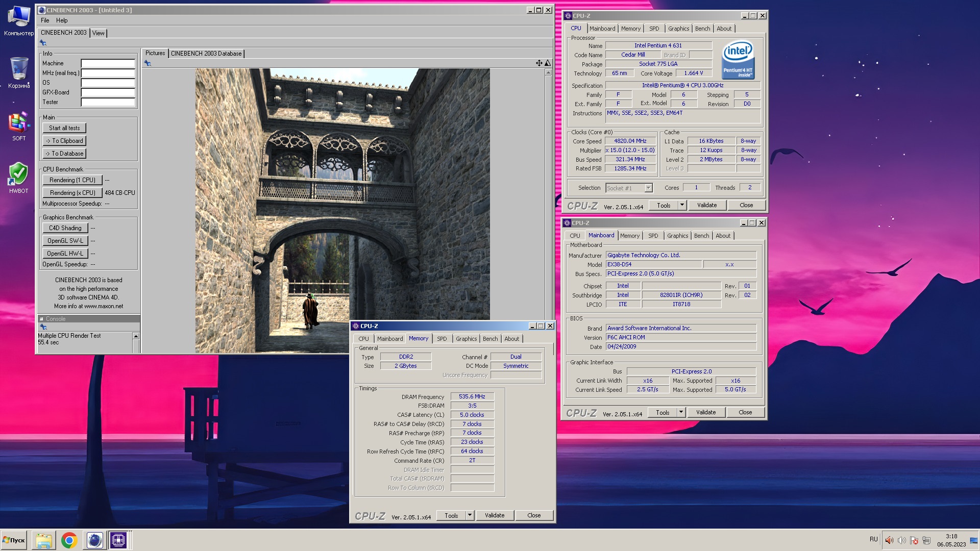980x551 pixels.
Task: Click the To Clipboard button
Action: 64,141
